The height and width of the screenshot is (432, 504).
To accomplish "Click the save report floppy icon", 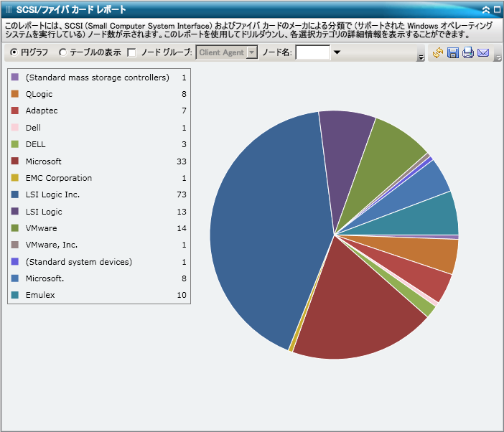I will coord(453,53).
